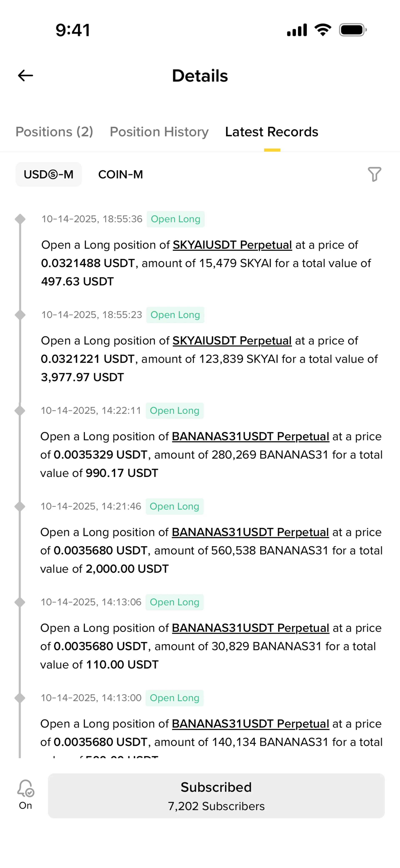This screenshot has width=400, height=868.
Task: Tap the back arrow icon
Action: 25,75
